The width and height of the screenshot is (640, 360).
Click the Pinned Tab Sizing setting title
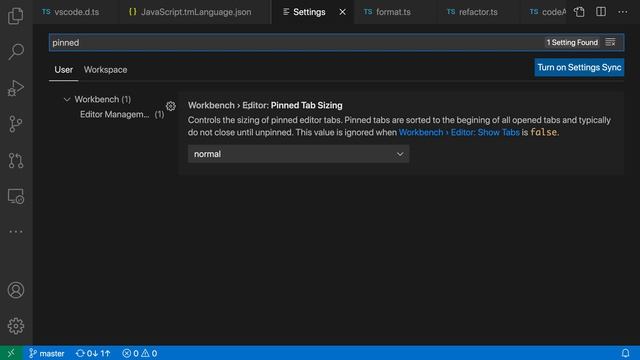coord(265,105)
